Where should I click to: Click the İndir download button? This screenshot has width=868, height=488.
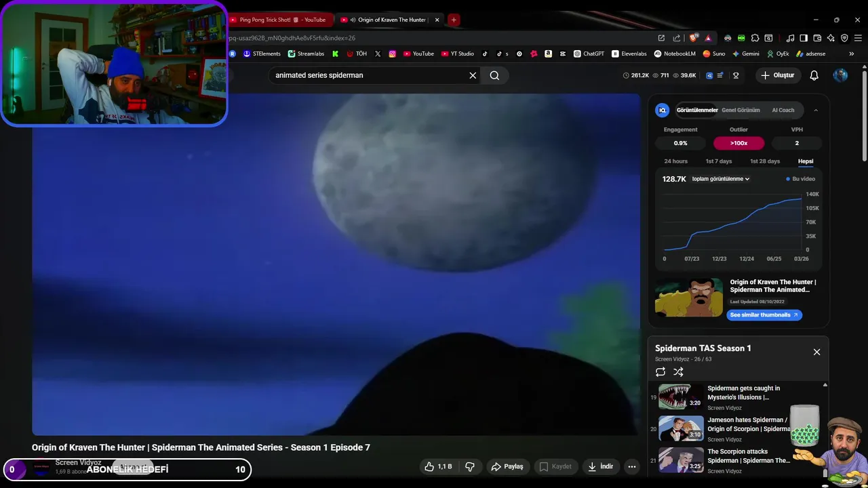point(601,466)
